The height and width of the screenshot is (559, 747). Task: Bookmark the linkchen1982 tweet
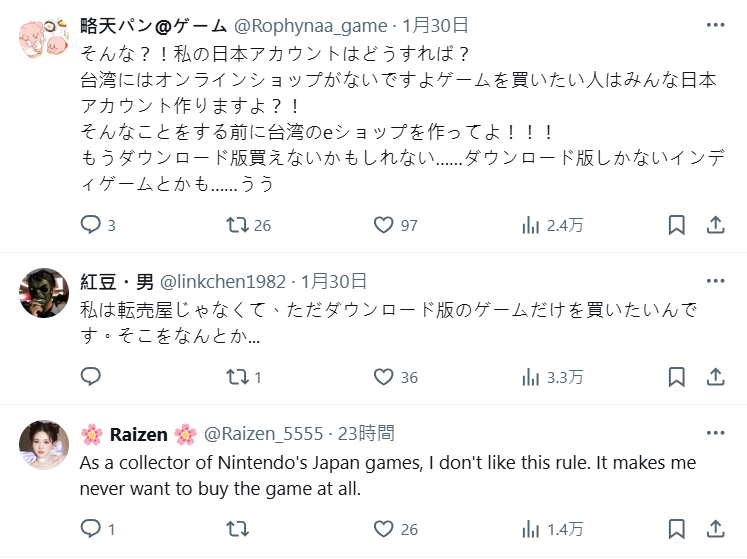(677, 377)
